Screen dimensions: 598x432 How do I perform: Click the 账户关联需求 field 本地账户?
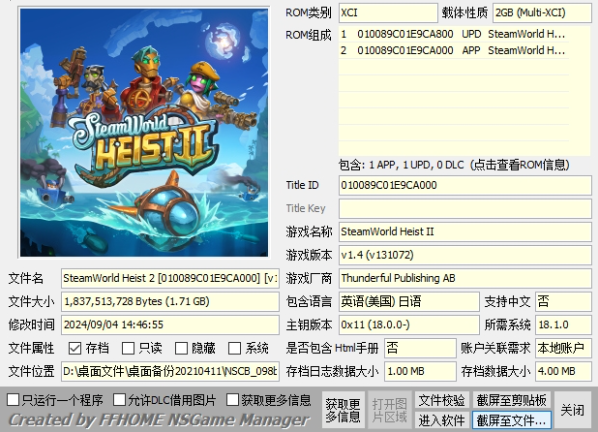coord(563,348)
